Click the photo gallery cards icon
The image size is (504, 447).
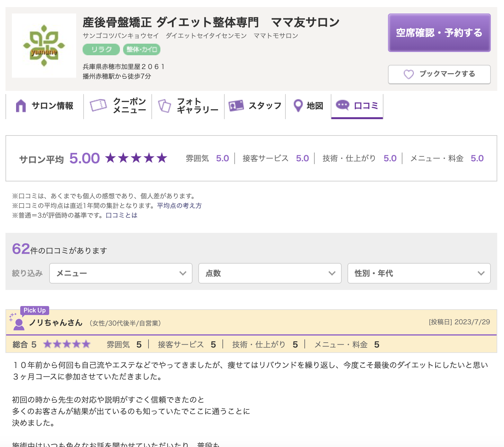pyautogui.click(x=165, y=106)
